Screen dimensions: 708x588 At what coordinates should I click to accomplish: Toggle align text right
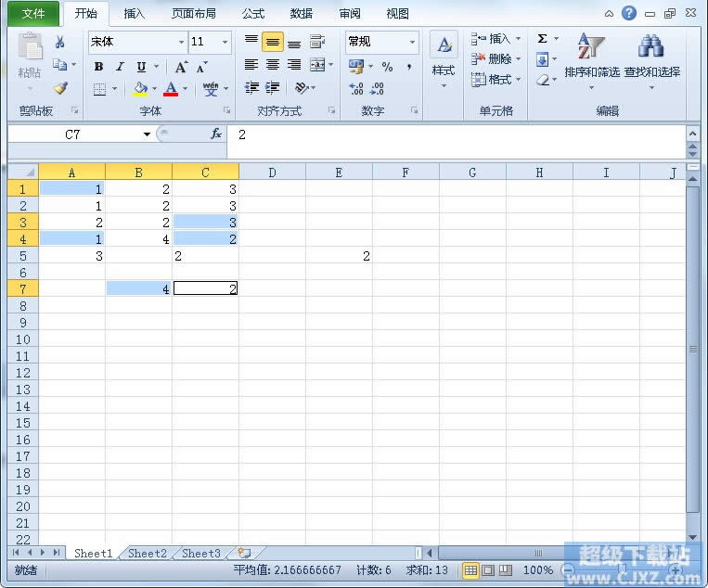click(x=294, y=65)
